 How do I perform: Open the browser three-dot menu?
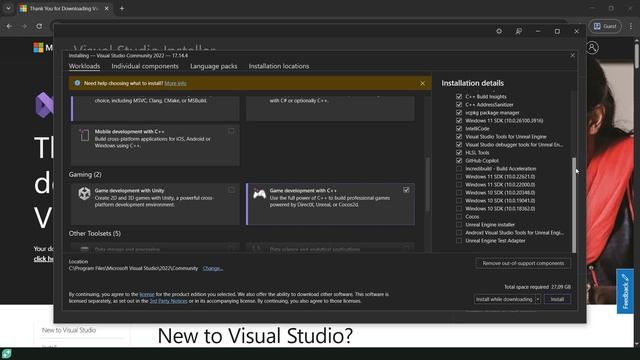pos(631,26)
